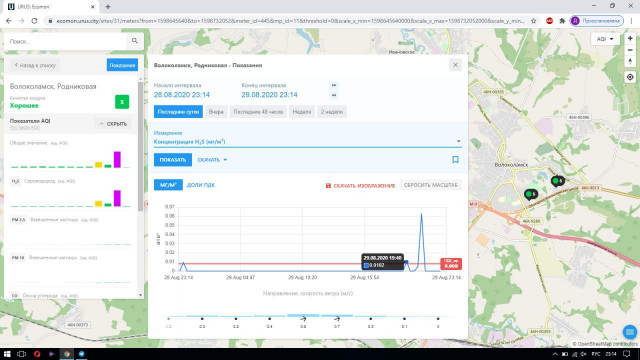The image size is (640, 360).
Task: Zoom out on the map
Action: pos(630,50)
